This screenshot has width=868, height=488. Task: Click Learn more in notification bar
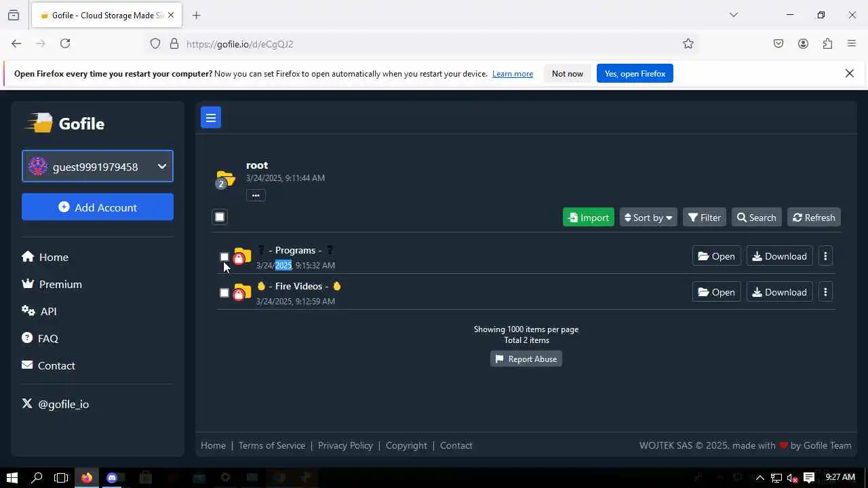pos(513,74)
